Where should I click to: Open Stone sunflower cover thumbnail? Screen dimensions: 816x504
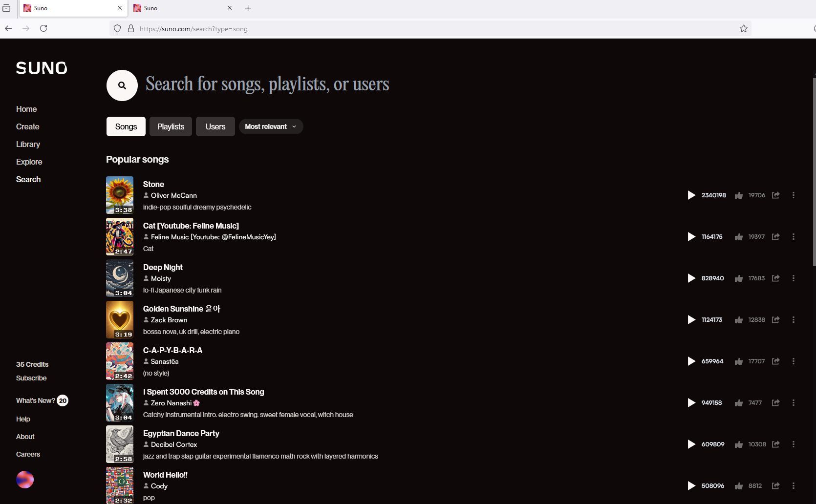(x=120, y=195)
